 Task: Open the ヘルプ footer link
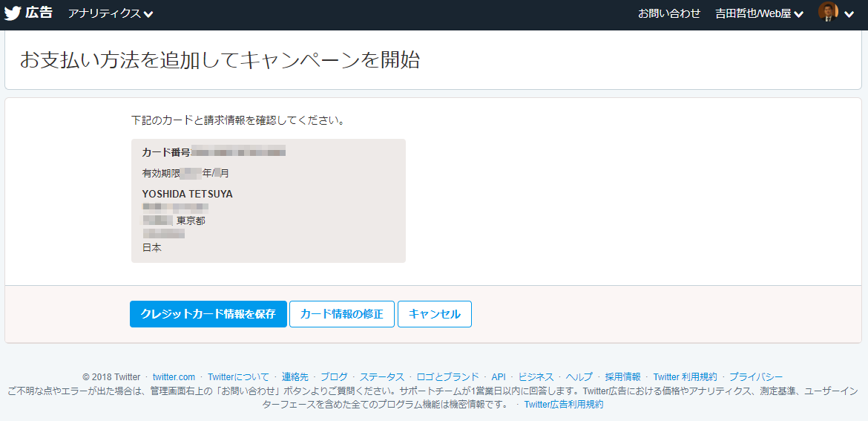[579, 376]
